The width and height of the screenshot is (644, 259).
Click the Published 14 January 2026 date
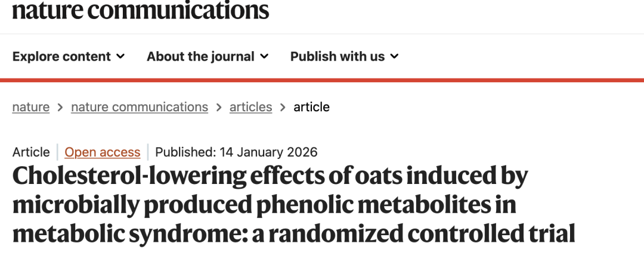pyautogui.click(x=236, y=152)
